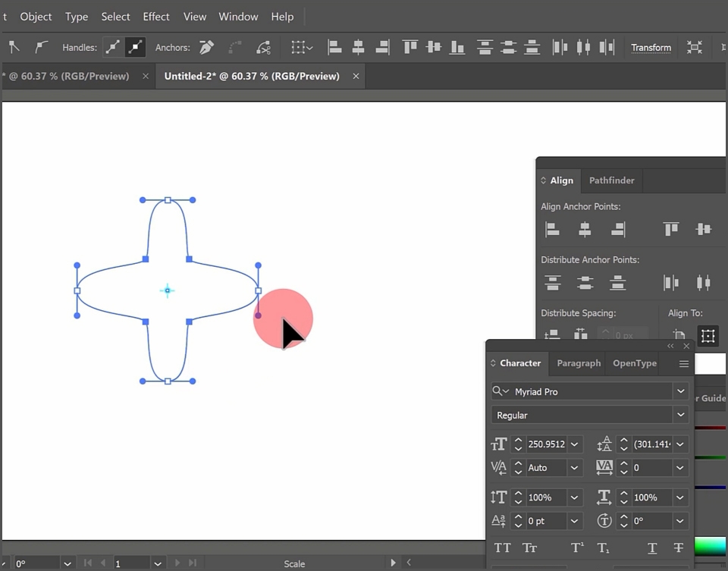The width and height of the screenshot is (728, 571).
Task: Click horizontal align left in Align panel
Action: 552,229
